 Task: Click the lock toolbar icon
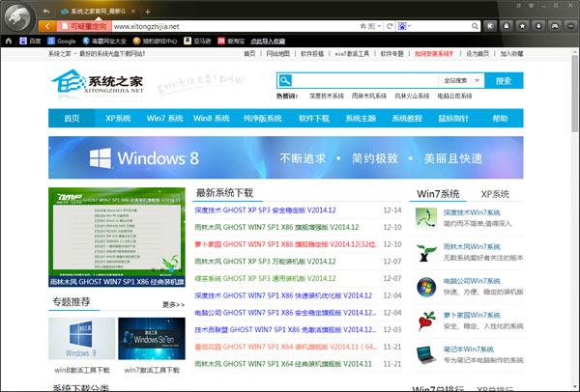click(507, 26)
